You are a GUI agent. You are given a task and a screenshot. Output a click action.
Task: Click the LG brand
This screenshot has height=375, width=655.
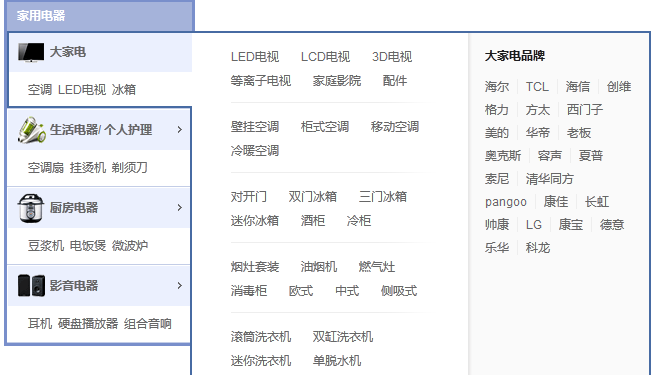(x=533, y=225)
